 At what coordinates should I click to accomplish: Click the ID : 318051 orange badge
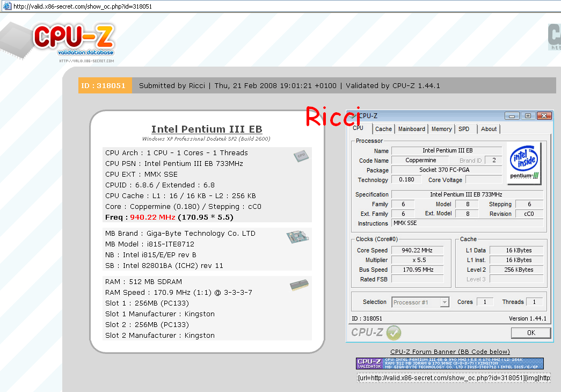point(105,85)
